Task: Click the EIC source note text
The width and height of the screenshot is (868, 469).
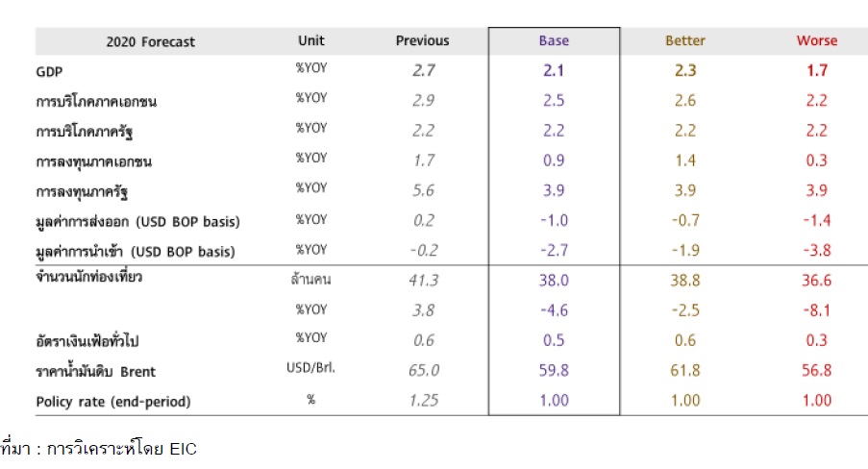Action: click(x=100, y=448)
